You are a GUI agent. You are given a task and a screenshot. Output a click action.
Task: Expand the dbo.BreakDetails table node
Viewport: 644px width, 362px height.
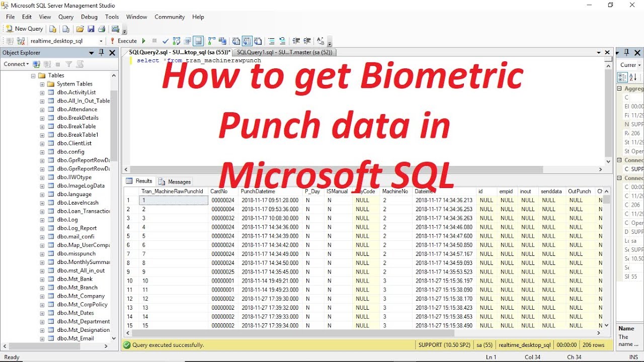[x=42, y=118]
